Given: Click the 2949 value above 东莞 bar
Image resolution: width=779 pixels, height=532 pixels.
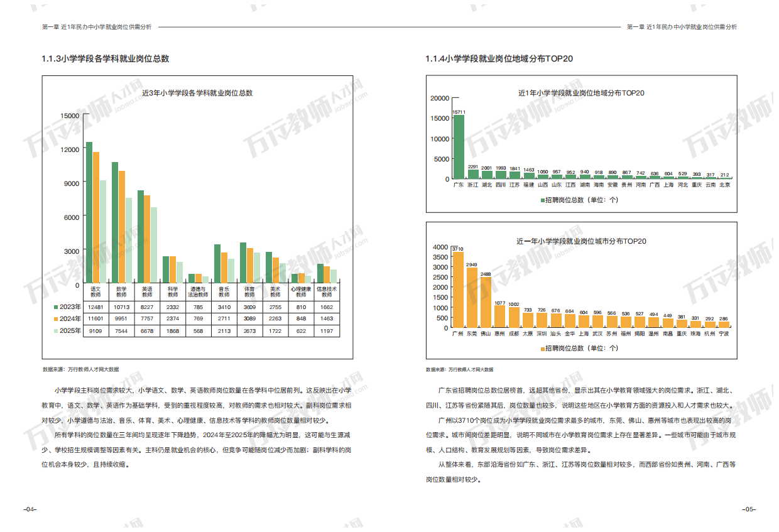Looking at the screenshot, I should click(472, 264).
